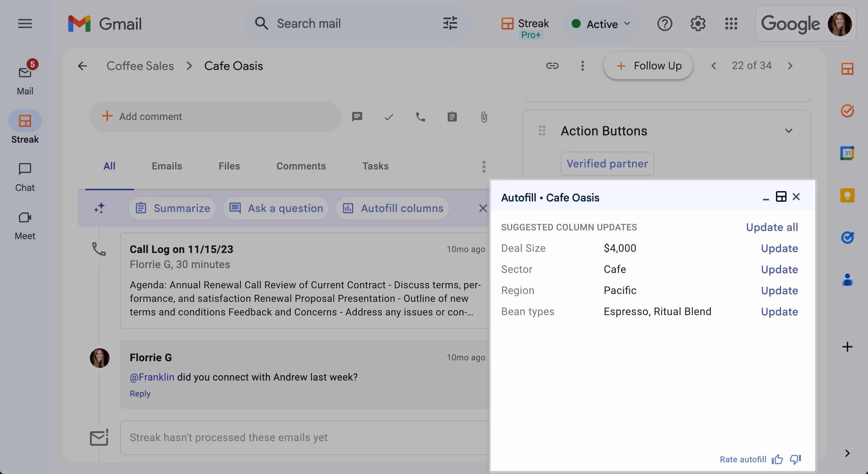
Task: Switch to the Comments tab
Action: [301, 166]
